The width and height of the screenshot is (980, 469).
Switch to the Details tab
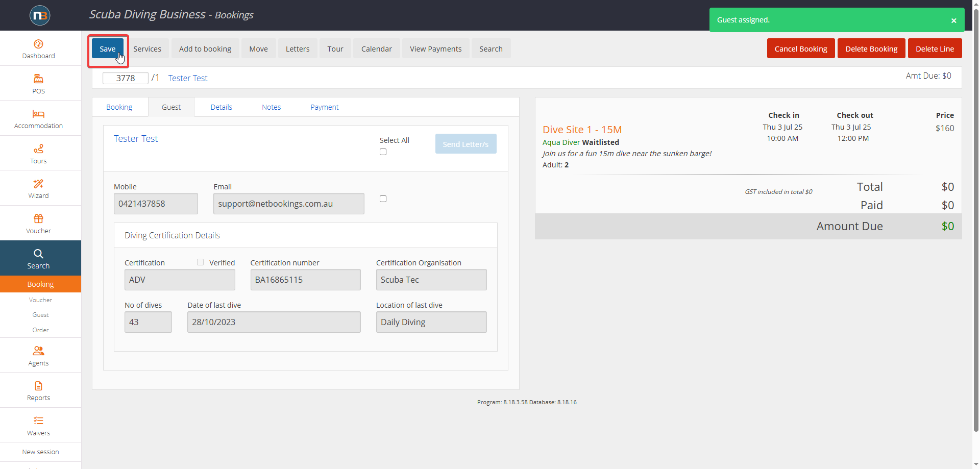tap(221, 107)
